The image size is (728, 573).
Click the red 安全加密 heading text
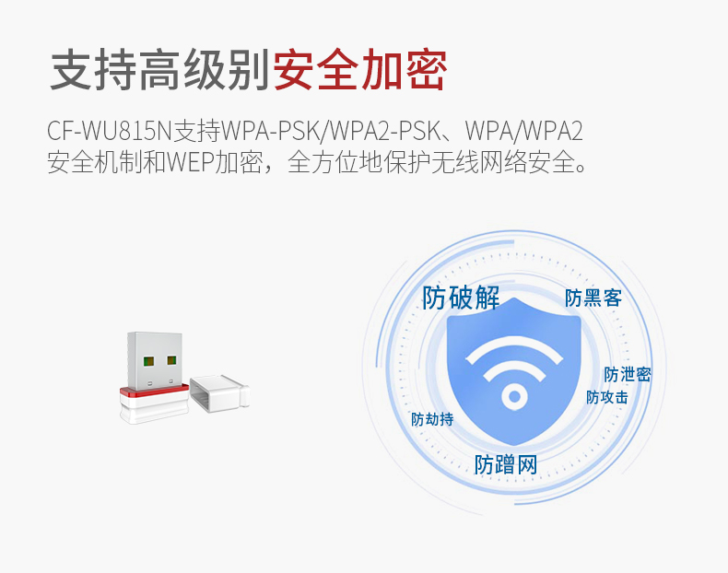[x=360, y=70]
